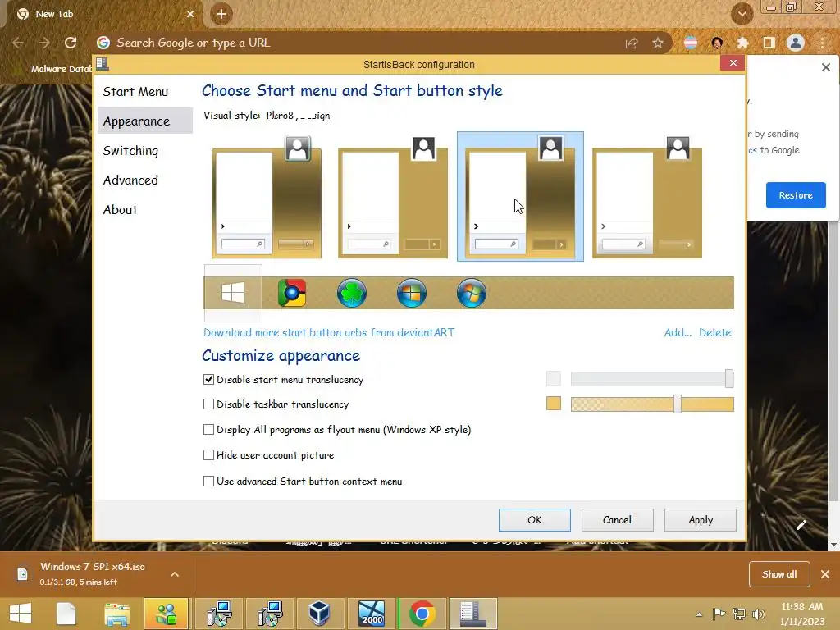Customize Chrome page pencil icon
Screen dimensions: 840x630
click(801, 525)
